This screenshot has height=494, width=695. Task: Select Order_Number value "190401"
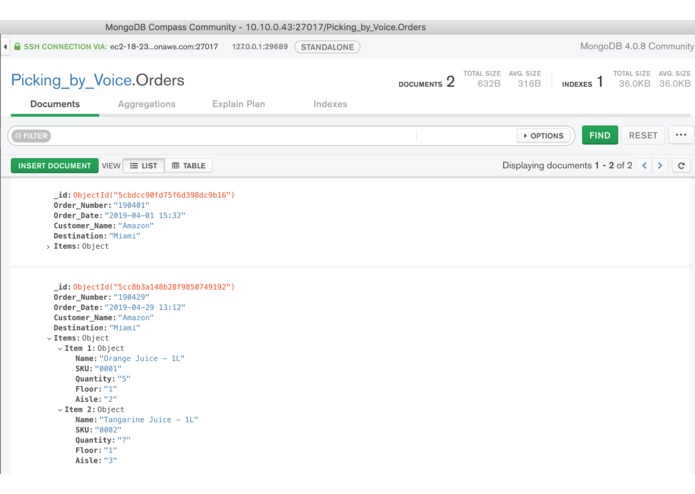[131, 205]
